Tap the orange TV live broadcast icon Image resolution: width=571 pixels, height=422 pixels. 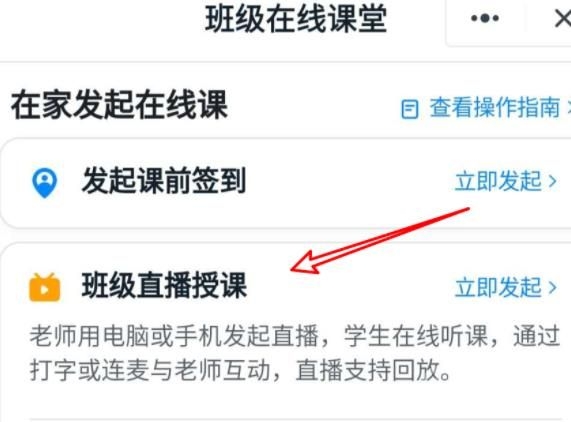pos(44,287)
